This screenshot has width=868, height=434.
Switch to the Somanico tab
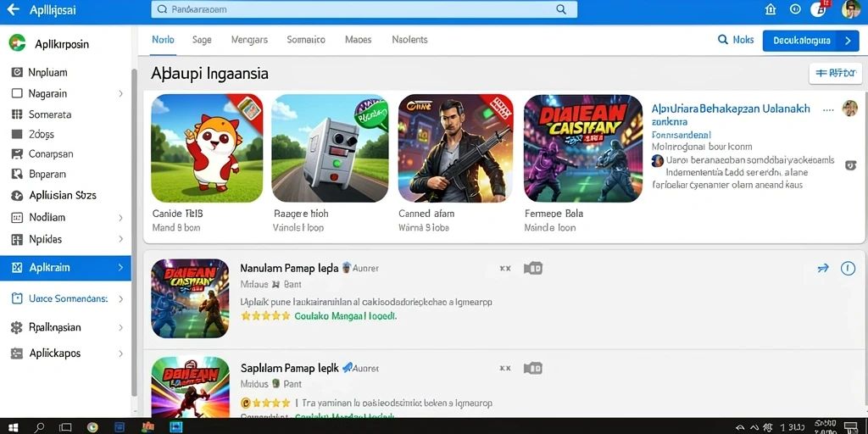coord(306,40)
